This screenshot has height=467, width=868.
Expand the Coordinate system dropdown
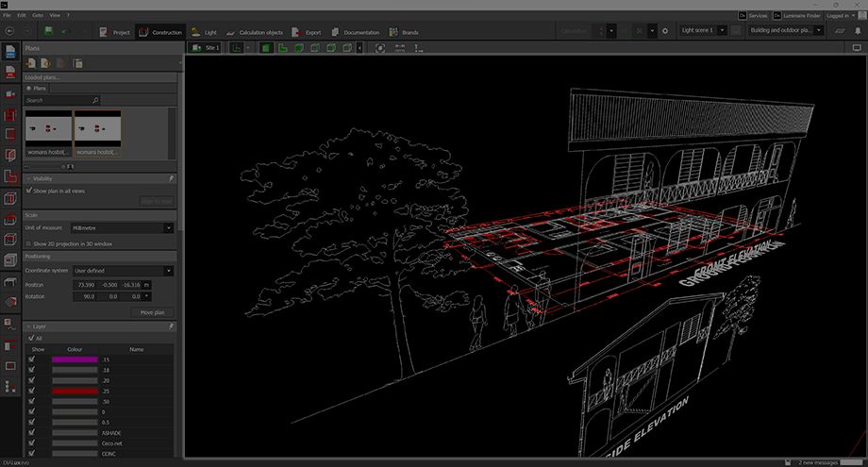(x=123, y=271)
